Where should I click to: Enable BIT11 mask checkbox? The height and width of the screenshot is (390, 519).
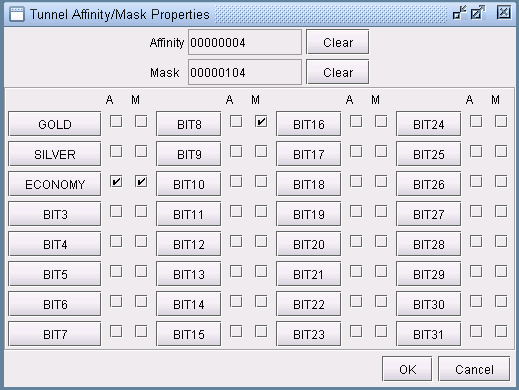(261, 211)
